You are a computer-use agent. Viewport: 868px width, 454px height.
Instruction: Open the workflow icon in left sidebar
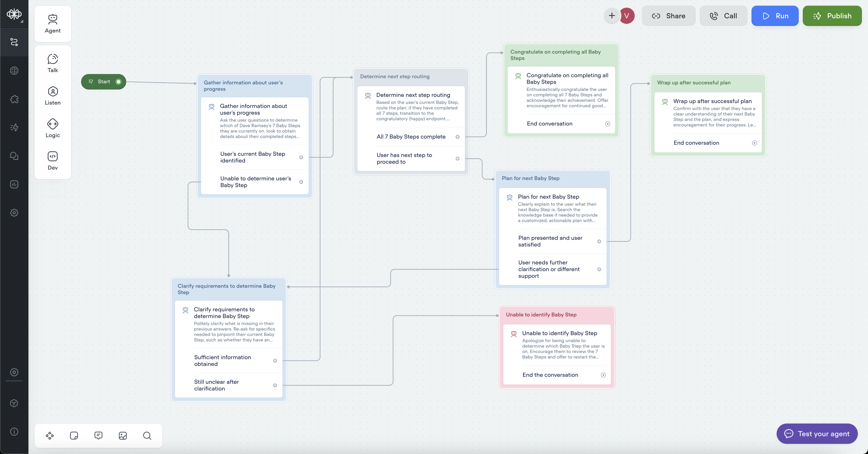14,42
